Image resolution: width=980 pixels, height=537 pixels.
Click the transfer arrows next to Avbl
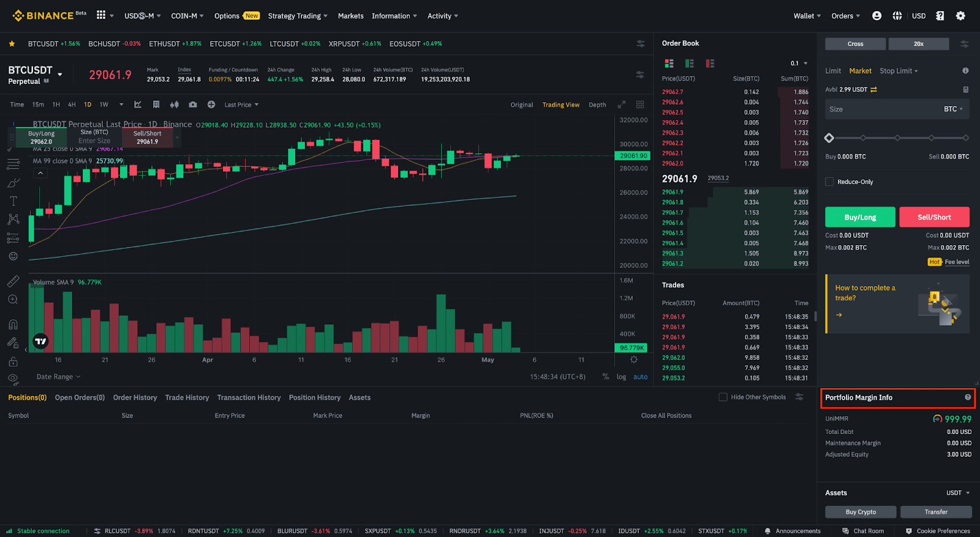pyautogui.click(x=873, y=89)
